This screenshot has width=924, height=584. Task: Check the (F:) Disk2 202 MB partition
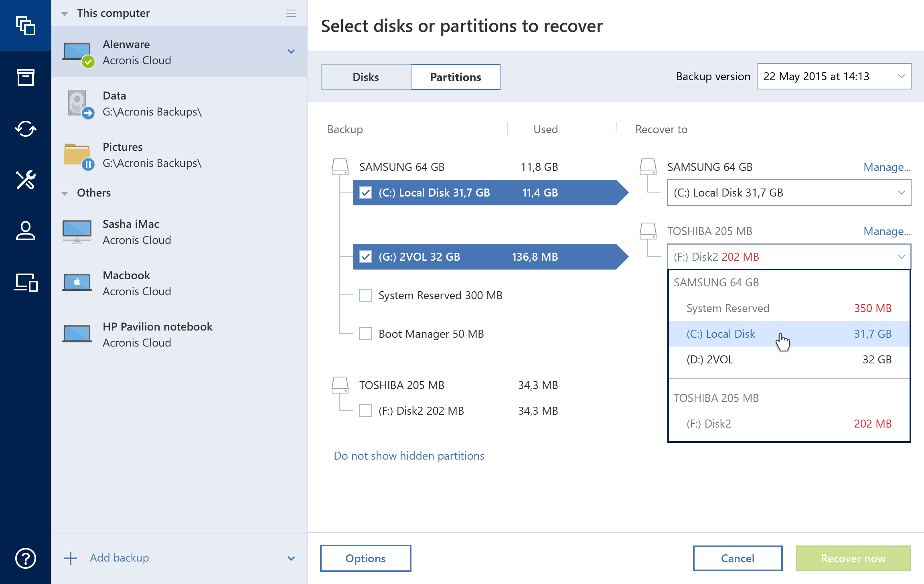pos(366,411)
